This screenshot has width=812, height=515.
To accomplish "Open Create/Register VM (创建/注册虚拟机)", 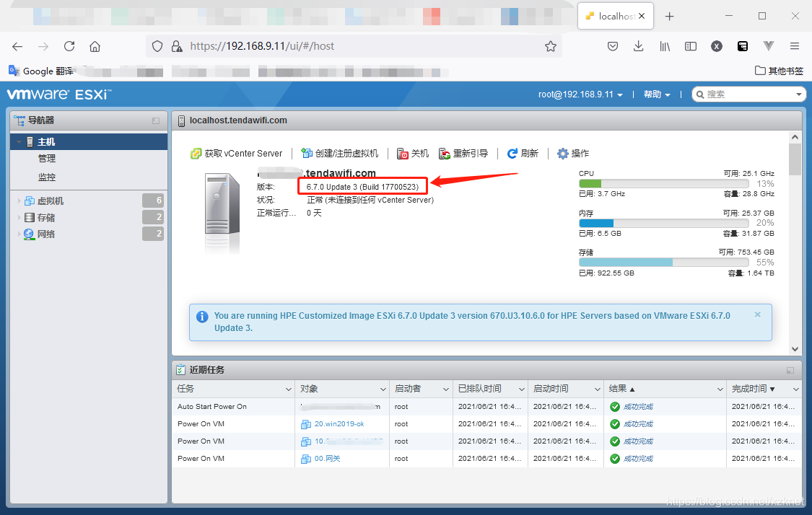I will click(340, 153).
